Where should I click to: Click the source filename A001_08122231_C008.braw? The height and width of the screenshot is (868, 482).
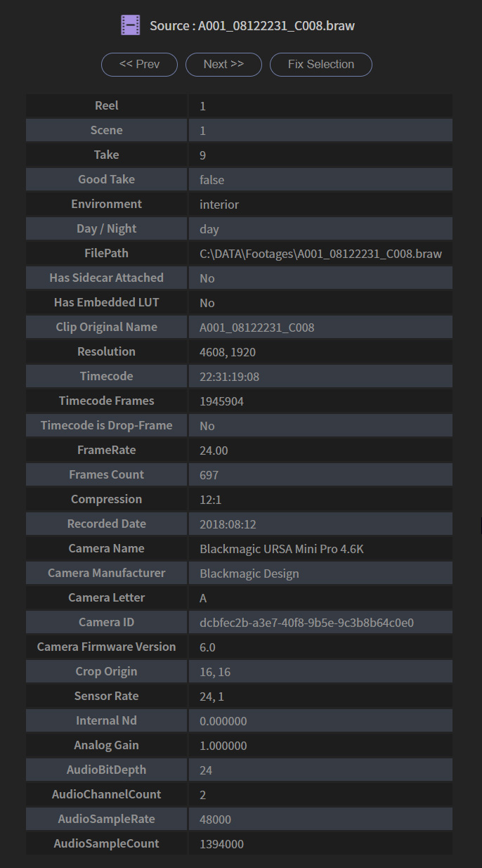pyautogui.click(x=253, y=25)
